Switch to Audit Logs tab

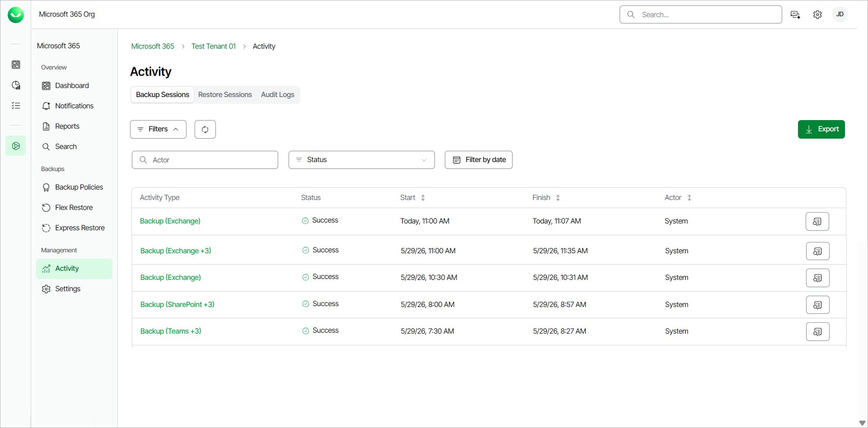coord(278,95)
